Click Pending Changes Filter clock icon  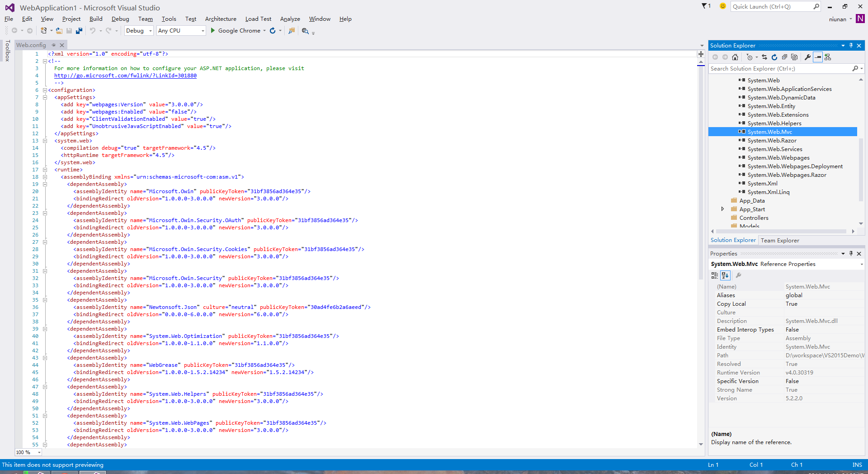point(750,57)
